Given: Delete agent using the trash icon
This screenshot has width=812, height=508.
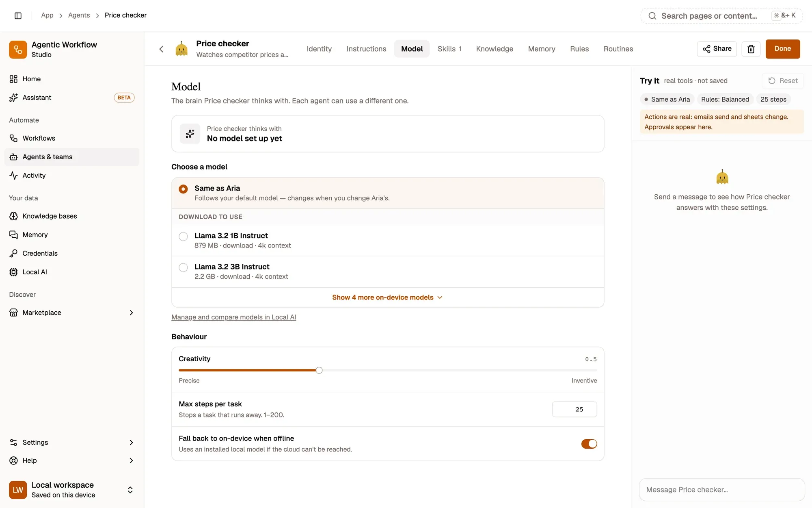Looking at the screenshot, I should pos(751,49).
